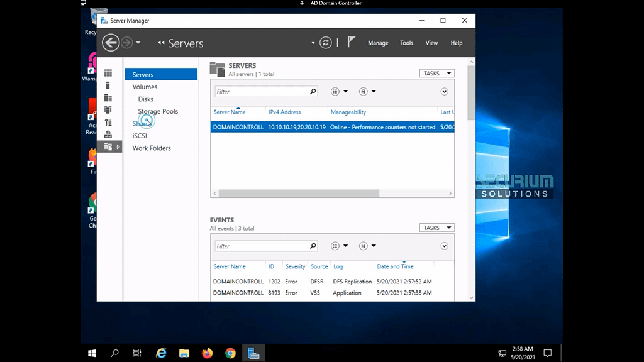Screen dimensions: 644x362
Task: Open the Tools menu
Action: coord(407,43)
